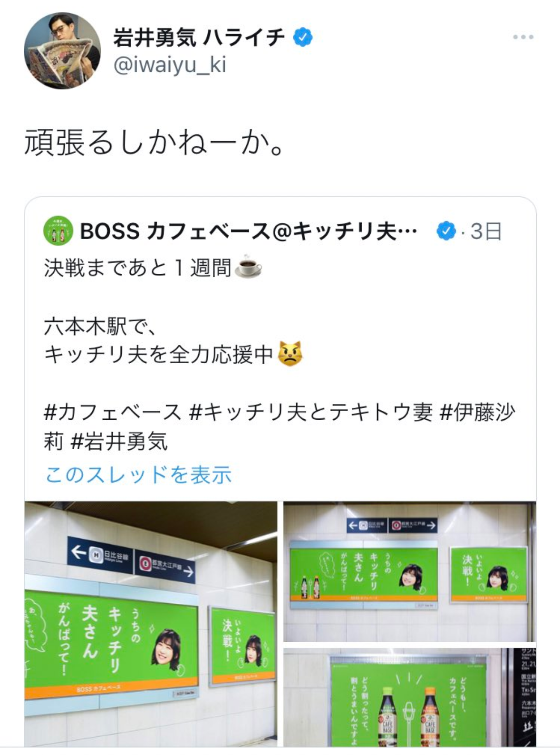Click verified badge next to BOSS カフェベース
The height and width of the screenshot is (755, 560).
point(446,231)
